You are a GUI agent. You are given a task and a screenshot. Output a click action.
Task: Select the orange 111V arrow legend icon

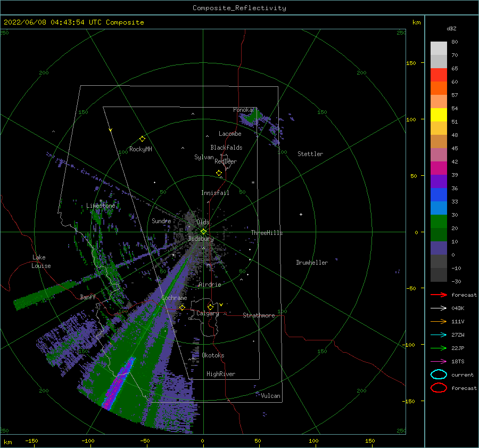439,321
